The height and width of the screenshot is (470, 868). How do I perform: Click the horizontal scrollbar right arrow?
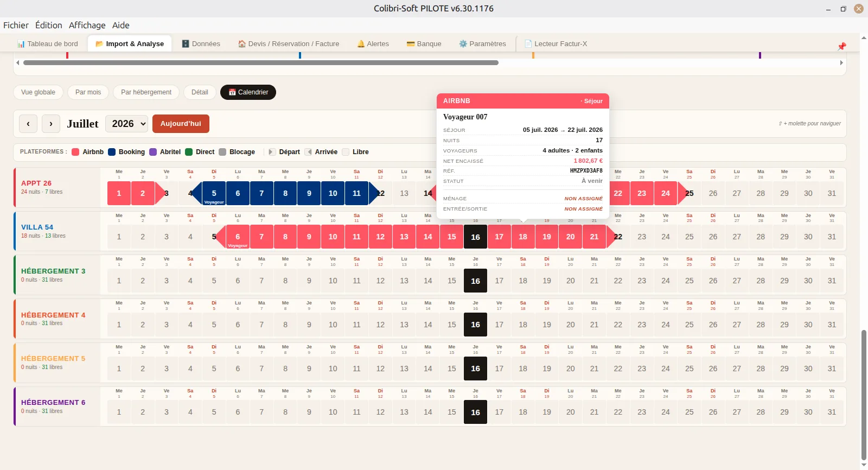coord(841,63)
